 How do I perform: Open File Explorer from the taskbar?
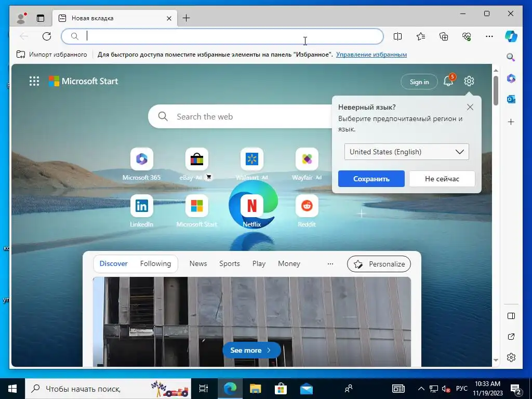[255, 389]
